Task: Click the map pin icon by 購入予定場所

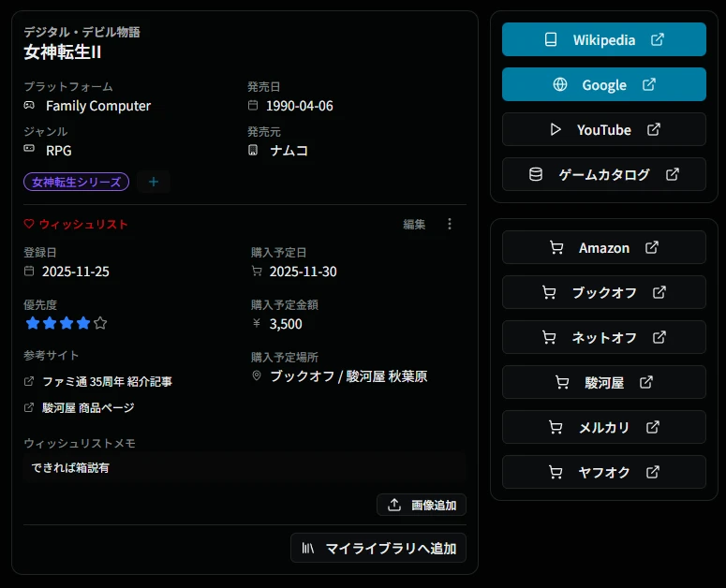Action: [x=257, y=375]
